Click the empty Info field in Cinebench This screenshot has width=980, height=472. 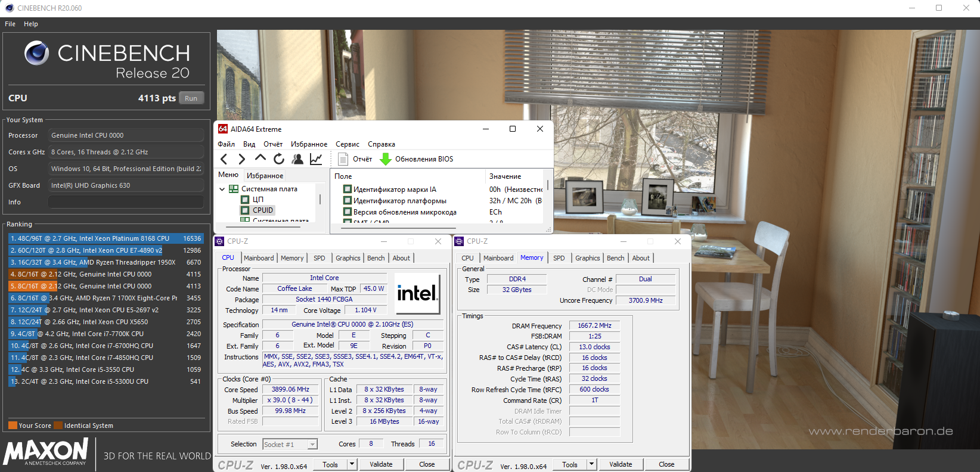125,202
